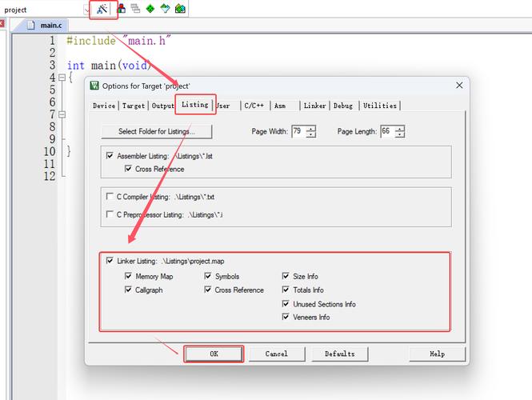The width and height of the screenshot is (532, 400).
Task: Collapse the code fold at line 7
Action: 62,114
